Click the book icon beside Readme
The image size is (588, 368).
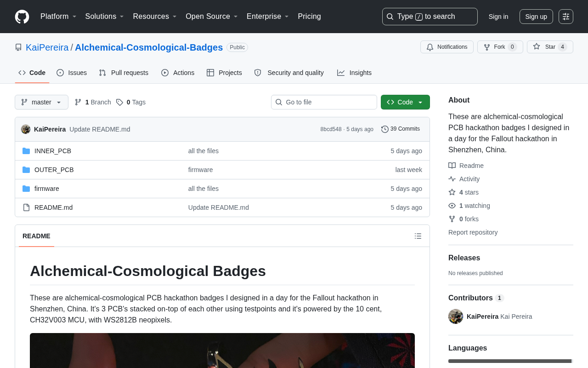coord(452,166)
